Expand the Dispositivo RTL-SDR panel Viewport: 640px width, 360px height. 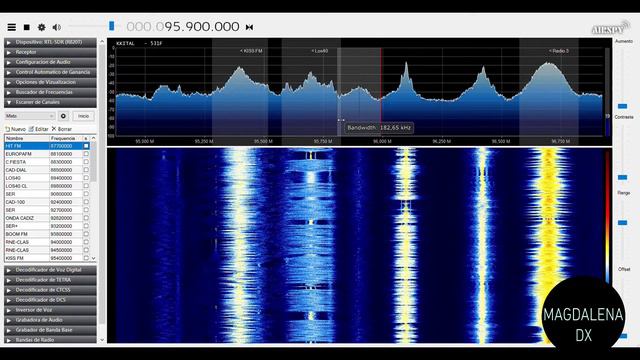click(x=50, y=42)
